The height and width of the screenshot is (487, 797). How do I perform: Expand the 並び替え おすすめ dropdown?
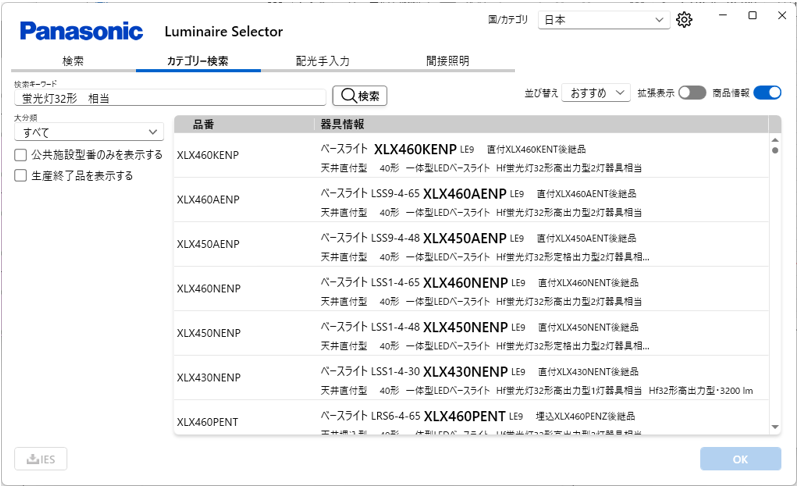pyautogui.click(x=595, y=92)
